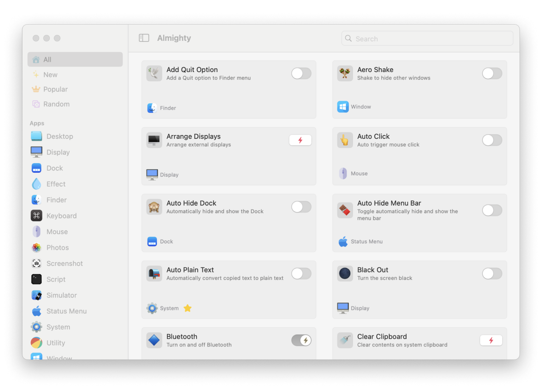Click the dove icon for Add Quit Option
The image size is (540, 392).
pyautogui.click(x=154, y=73)
